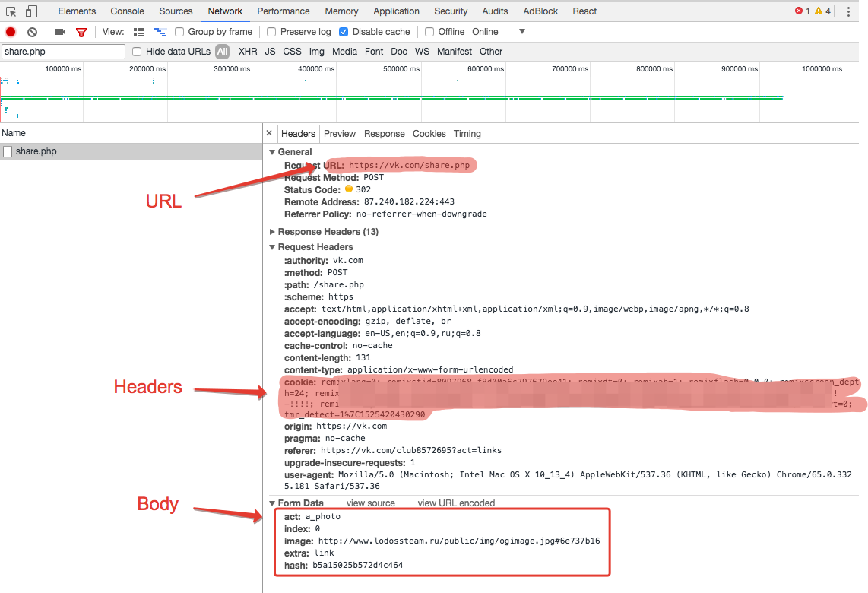This screenshot has width=868, height=593.
Task: Filter requests by Font type
Action: pos(374,52)
